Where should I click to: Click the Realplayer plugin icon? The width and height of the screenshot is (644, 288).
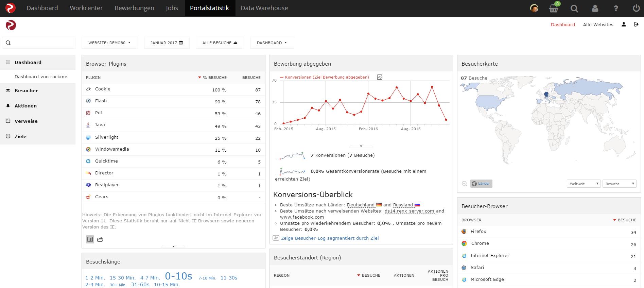pyautogui.click(x=88, y=185)
